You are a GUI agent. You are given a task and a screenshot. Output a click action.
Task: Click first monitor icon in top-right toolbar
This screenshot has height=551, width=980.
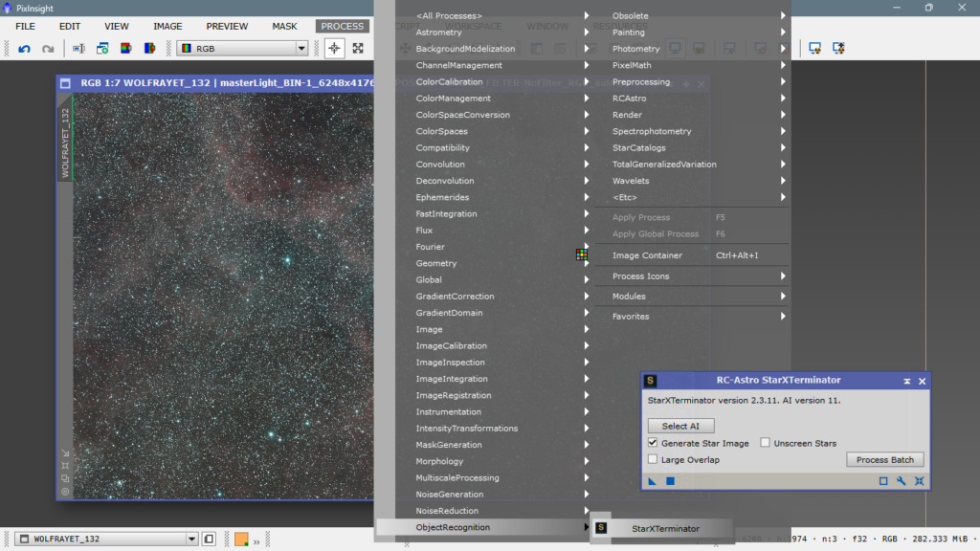tap(815, 49)
